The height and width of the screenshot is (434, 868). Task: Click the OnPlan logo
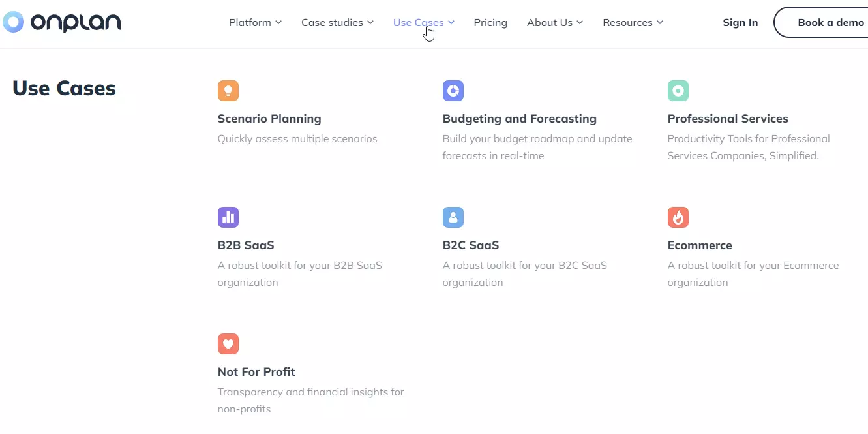[61, 22]
